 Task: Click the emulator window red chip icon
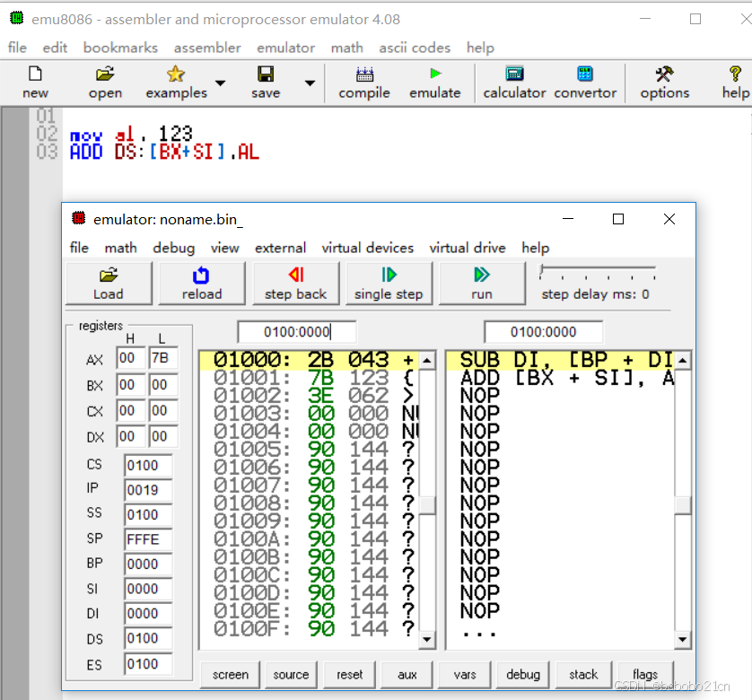[x=78, y=219]
